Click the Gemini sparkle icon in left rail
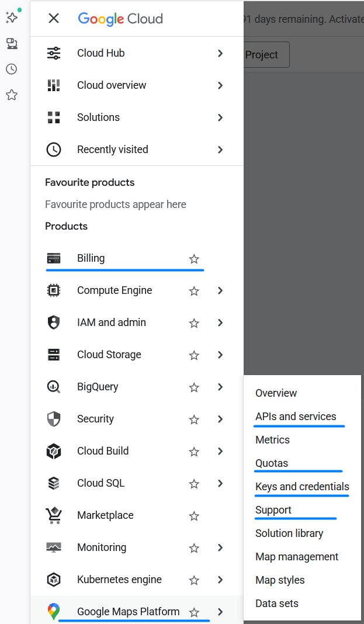364x624 pixels. [x=12, y=18]
